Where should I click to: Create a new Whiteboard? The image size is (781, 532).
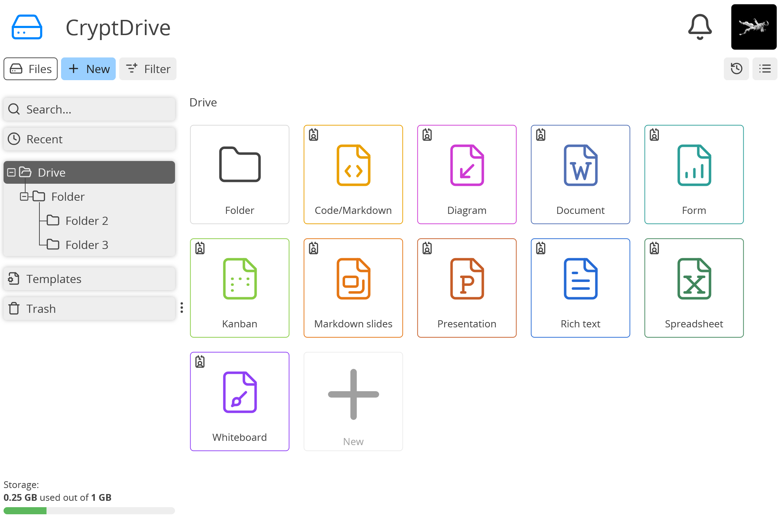click(240, 401)
